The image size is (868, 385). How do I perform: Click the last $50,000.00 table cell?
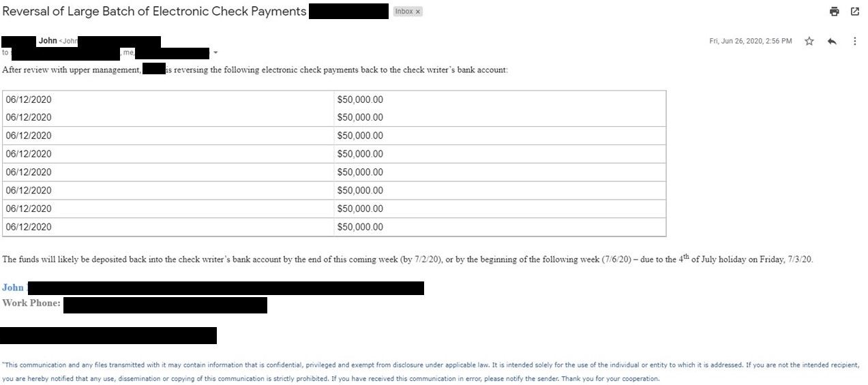500,227
